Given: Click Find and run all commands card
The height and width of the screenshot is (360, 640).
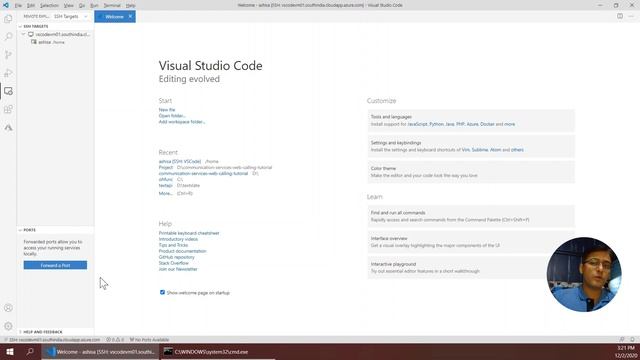Looking at the screenshot, I should tap(471, 216).
